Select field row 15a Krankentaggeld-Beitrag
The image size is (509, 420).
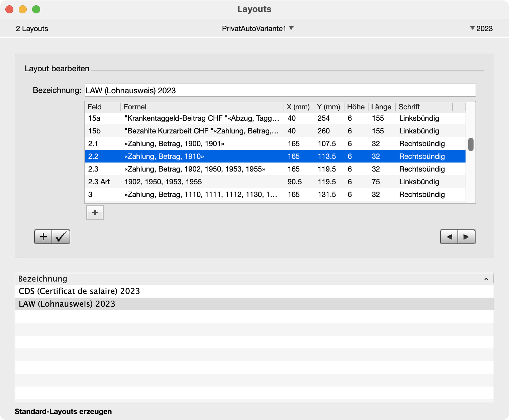pyautogui.click(x=201, y=118)
